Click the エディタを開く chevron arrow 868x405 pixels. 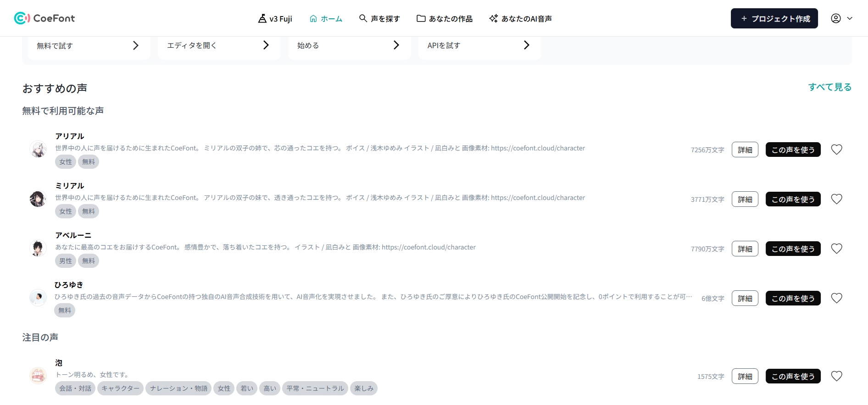[266, 45]
